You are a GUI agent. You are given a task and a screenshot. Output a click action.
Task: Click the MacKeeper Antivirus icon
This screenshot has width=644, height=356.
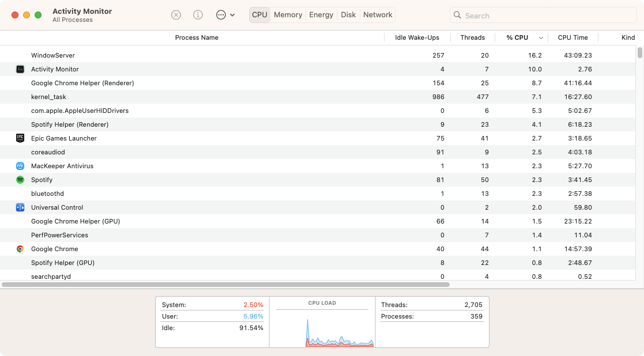pos(20,166)
